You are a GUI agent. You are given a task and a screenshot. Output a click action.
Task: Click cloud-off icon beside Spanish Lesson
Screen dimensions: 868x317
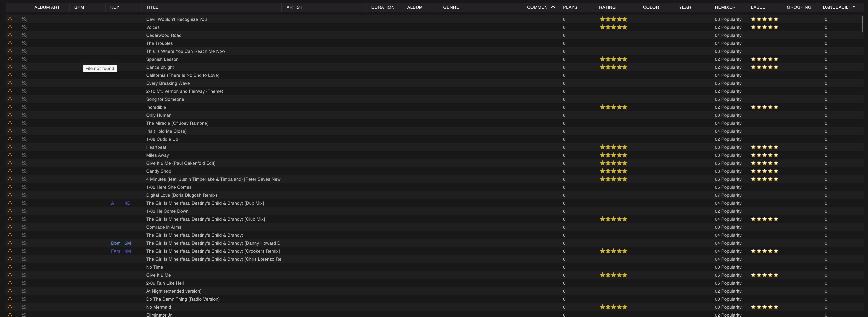pos(24,59)
